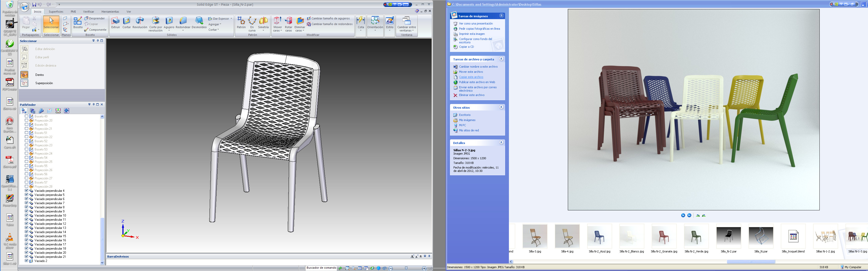Open the Estilo tool
Screen dimensions: 868x271
click(390, 23)
